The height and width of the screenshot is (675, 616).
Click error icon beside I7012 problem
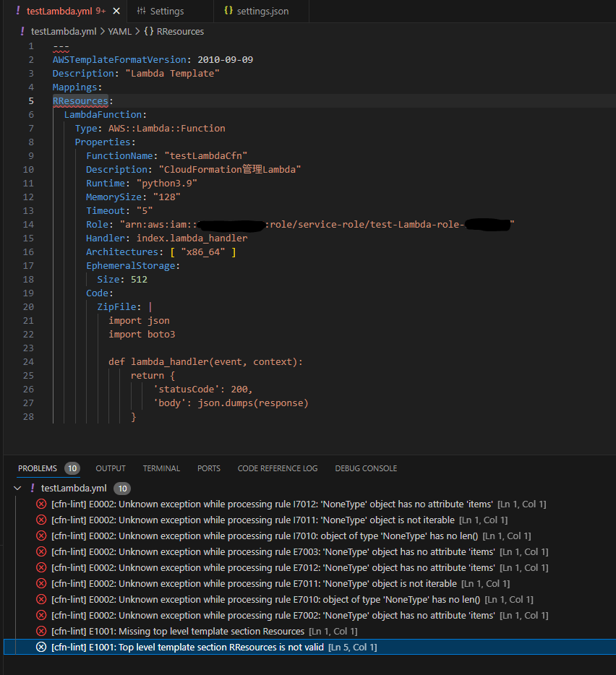click(41, 504)
